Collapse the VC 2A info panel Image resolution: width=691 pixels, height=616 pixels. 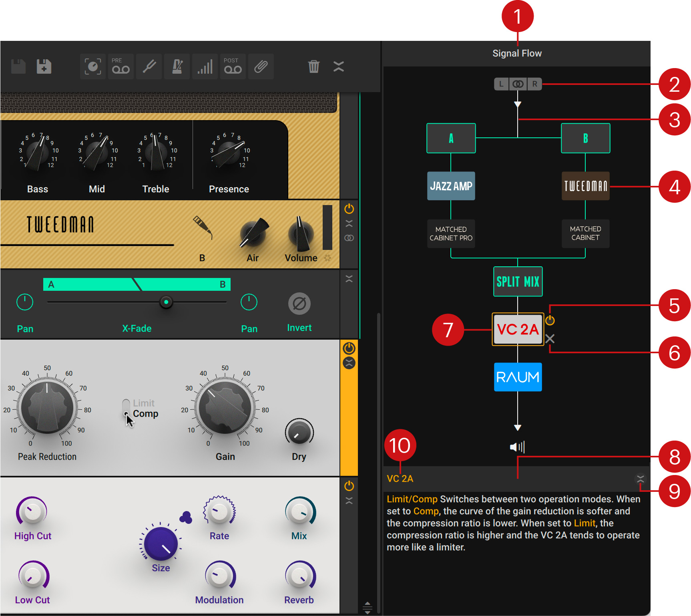point(641,479)
